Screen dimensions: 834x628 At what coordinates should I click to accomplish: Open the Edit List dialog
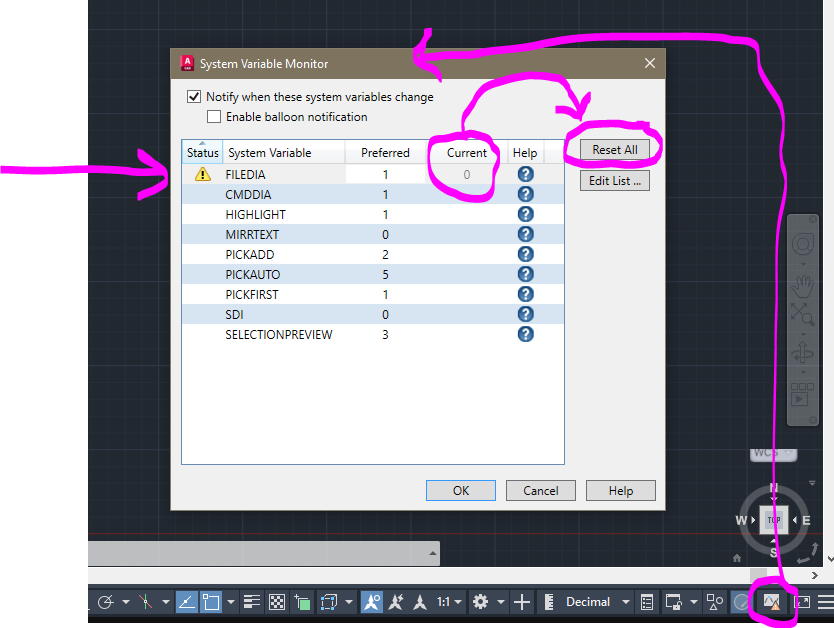[x=613, y=180]
